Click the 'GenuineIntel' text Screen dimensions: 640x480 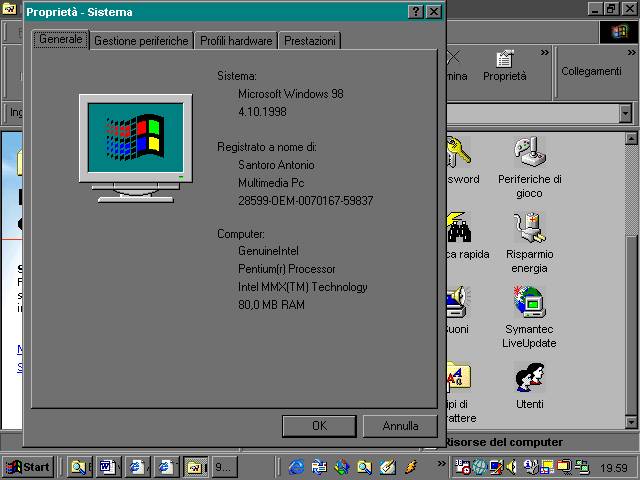pyautogui.click(x=268, y=251)
